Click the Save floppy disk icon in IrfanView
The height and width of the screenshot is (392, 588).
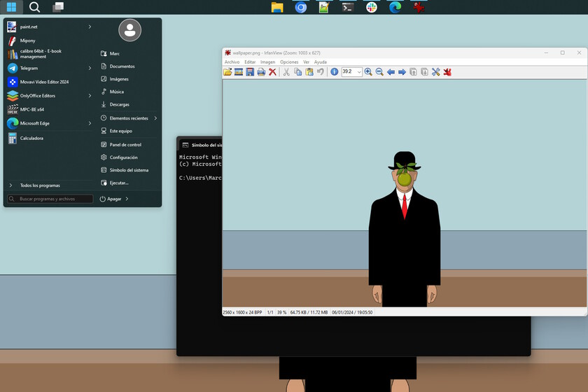point(250,72)
